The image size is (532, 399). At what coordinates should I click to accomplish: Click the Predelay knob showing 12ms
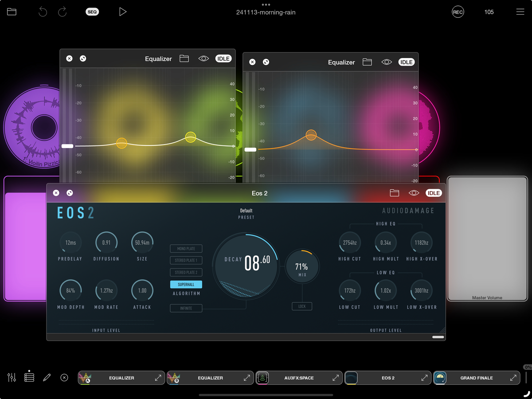pos(70,243)
